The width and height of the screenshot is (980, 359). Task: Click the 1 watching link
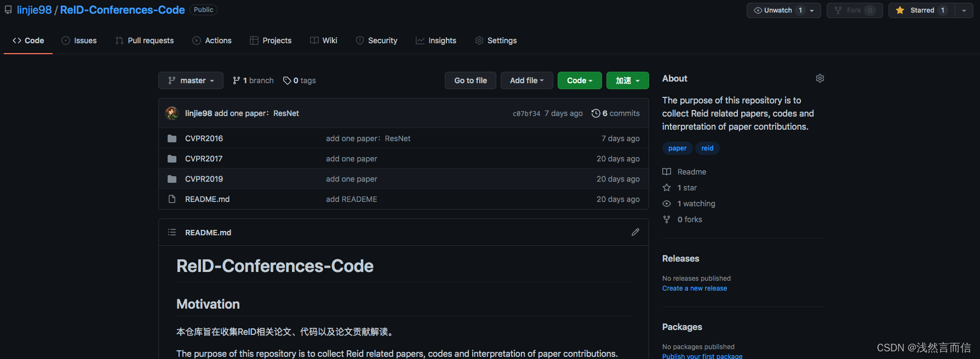[x=689, y=204]
